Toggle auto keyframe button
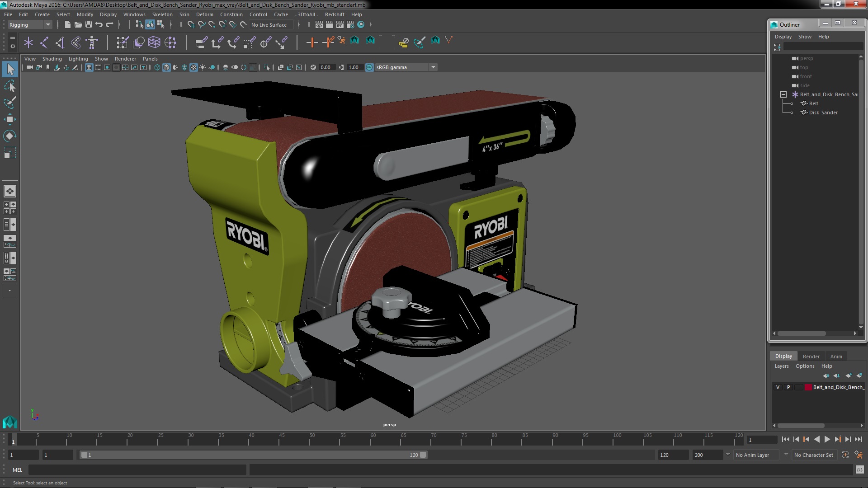 pos(845,455)
